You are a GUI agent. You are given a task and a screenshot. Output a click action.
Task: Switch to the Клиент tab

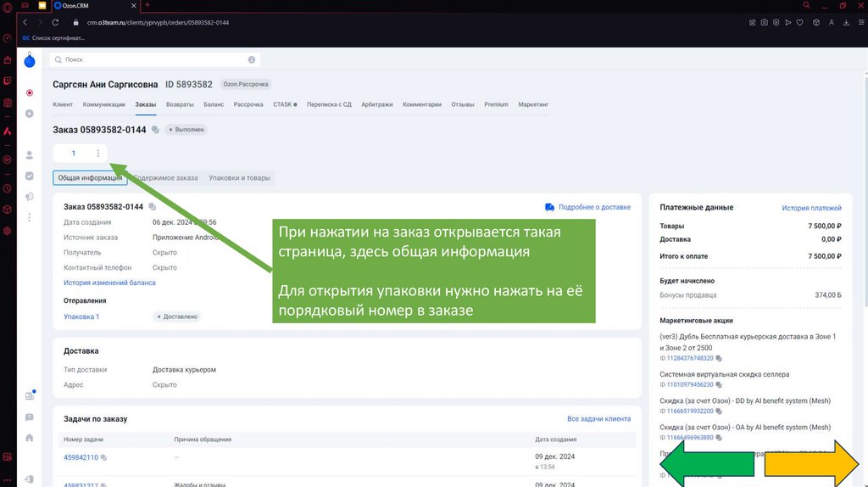pos(63,104)
